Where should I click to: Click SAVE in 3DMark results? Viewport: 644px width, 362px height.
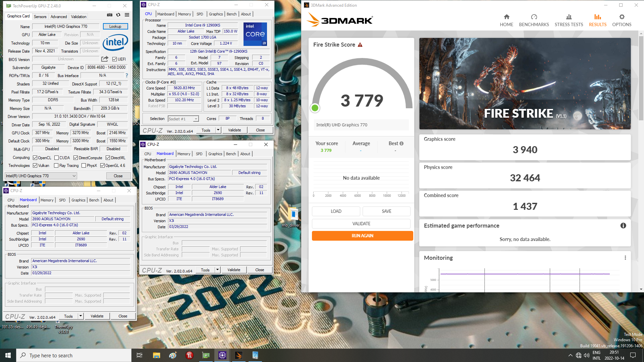386,211
